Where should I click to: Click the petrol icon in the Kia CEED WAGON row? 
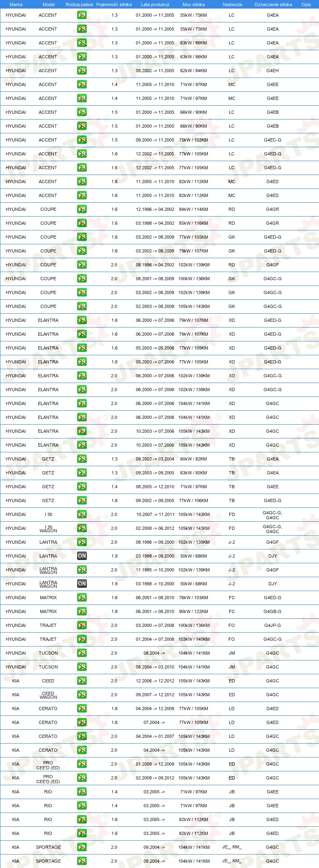click(x=82, y=695)
